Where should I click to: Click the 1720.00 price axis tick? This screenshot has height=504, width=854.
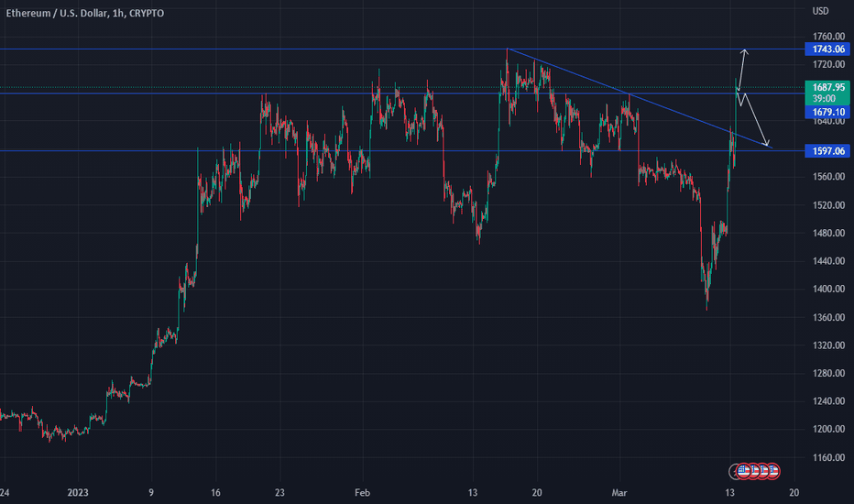point(828,64)
